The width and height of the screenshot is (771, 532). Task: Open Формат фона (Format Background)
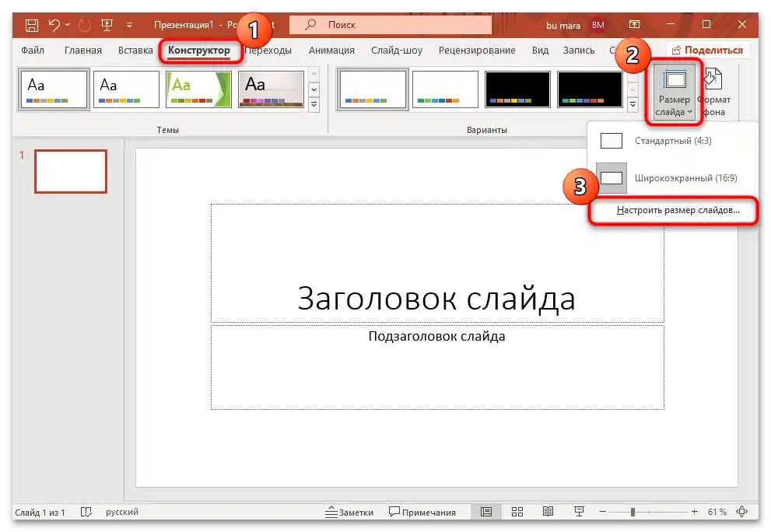[x=712, y=89]
